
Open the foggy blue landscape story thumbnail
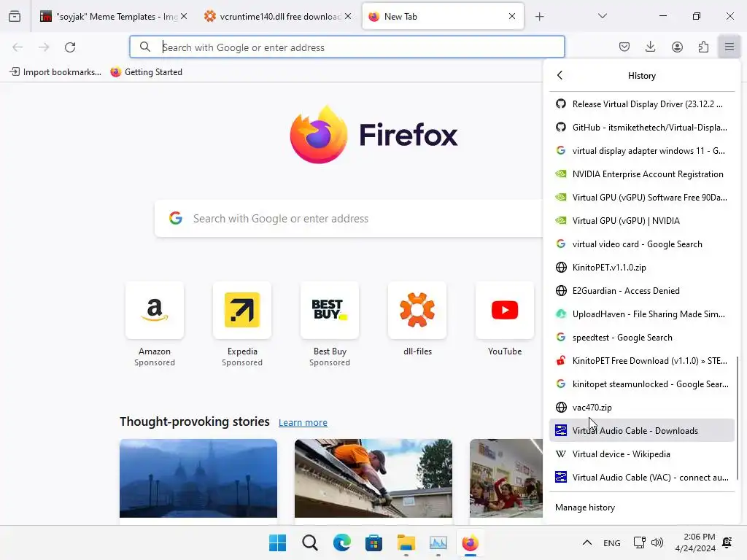(198, 478)
